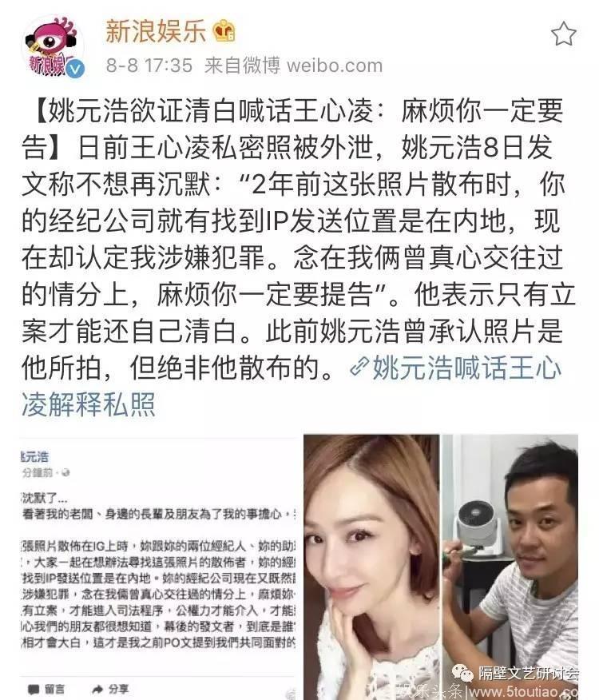
Task: Open 新浪娱乐 profile avatar
Action: [53, 46]
